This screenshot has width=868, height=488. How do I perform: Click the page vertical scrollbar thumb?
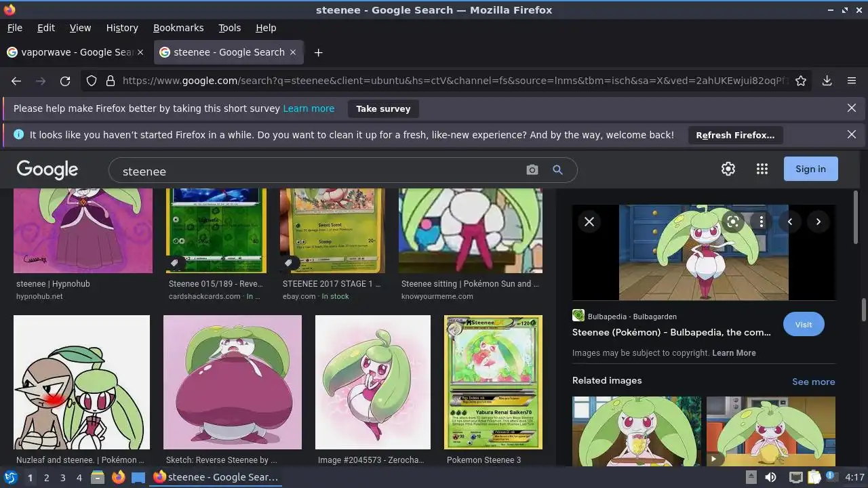pyautogui.click(x=863, y=310)
